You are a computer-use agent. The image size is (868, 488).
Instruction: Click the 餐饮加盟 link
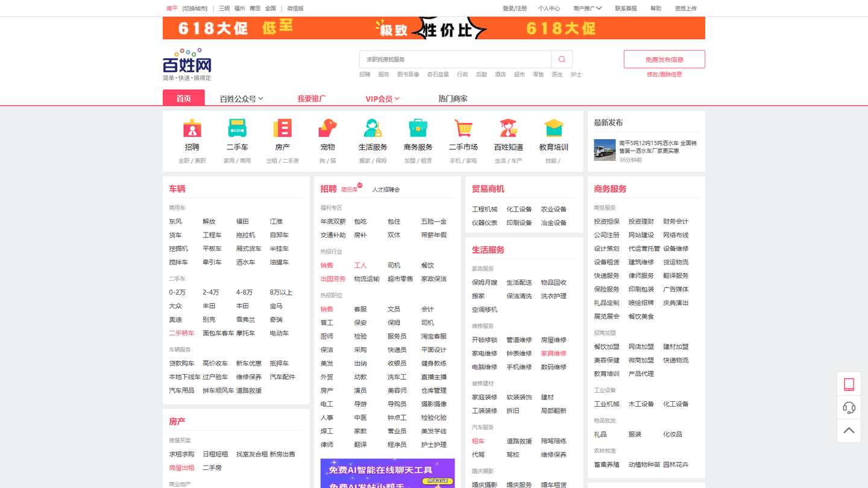(606, 347)
